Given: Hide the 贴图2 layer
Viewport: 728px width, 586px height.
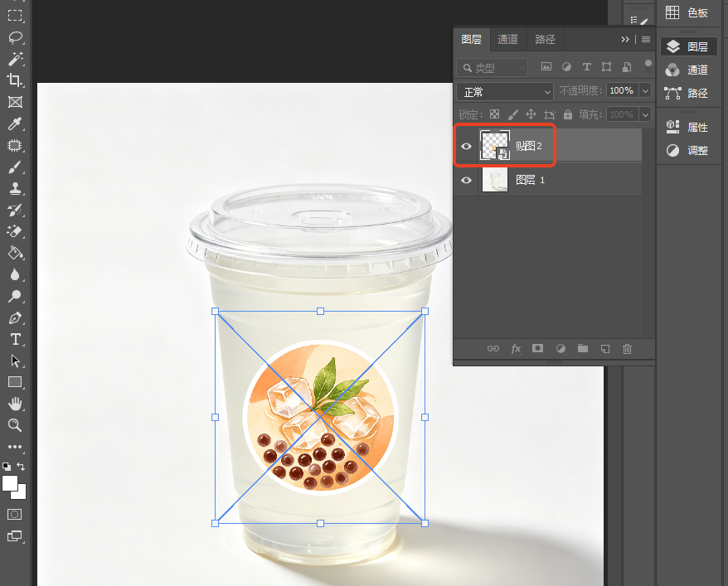Looking at the screenshot, I should point(466,146).
